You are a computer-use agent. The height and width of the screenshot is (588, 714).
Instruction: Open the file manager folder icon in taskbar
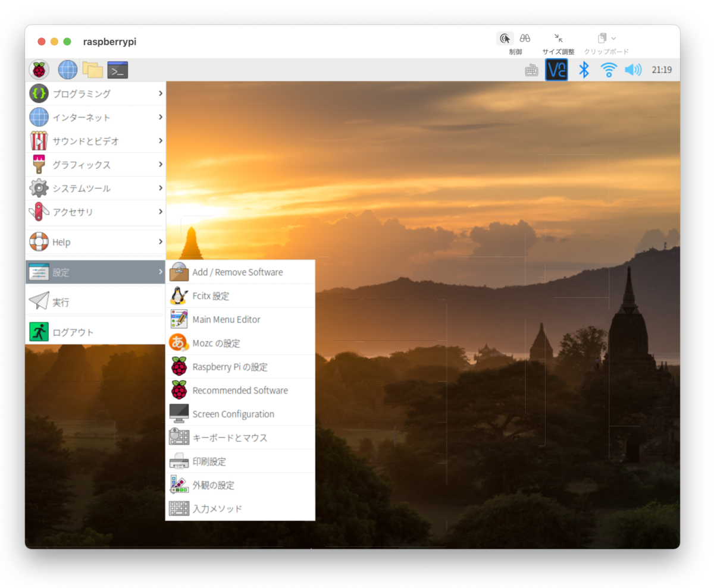tap(93, 70)
